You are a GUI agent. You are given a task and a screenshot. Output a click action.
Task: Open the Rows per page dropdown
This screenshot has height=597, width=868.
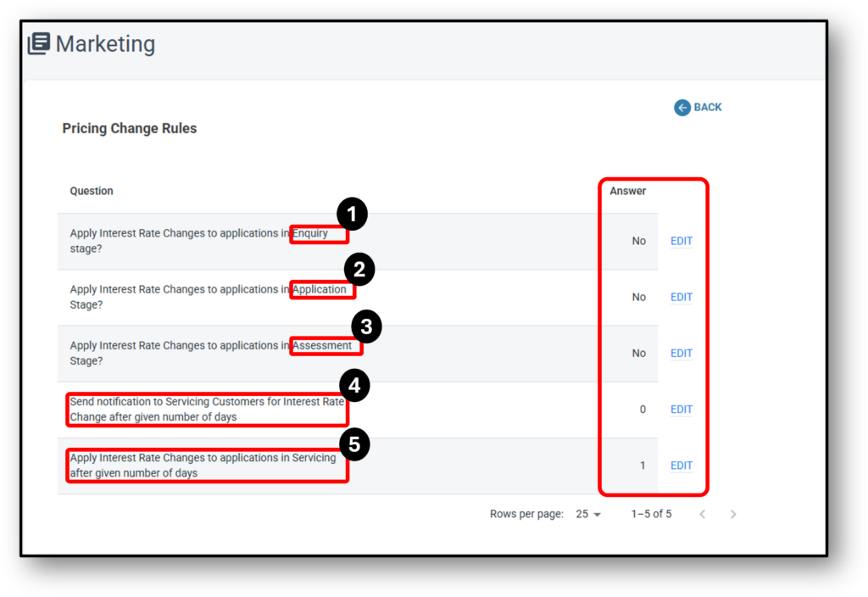[x=588, y=514]
